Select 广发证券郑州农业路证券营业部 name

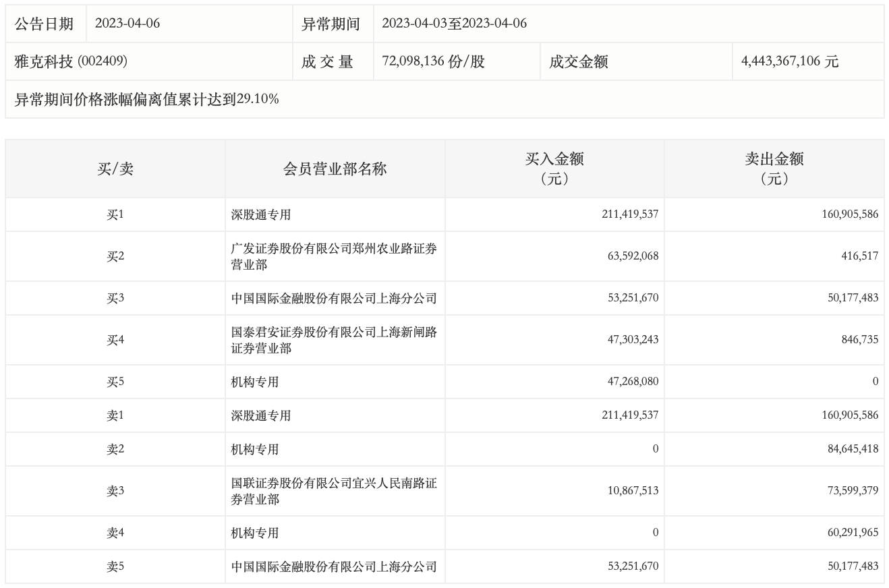click(334, 256)
